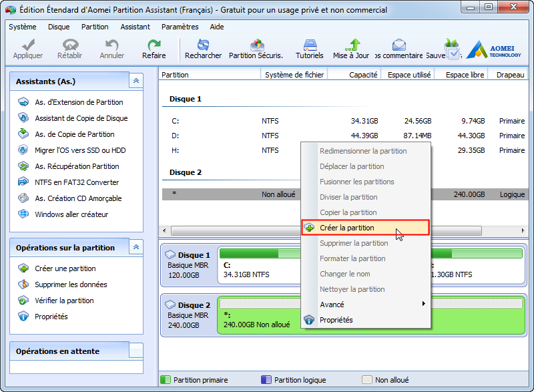Click the Non alloué legend swatch

(x=366, y=380)
